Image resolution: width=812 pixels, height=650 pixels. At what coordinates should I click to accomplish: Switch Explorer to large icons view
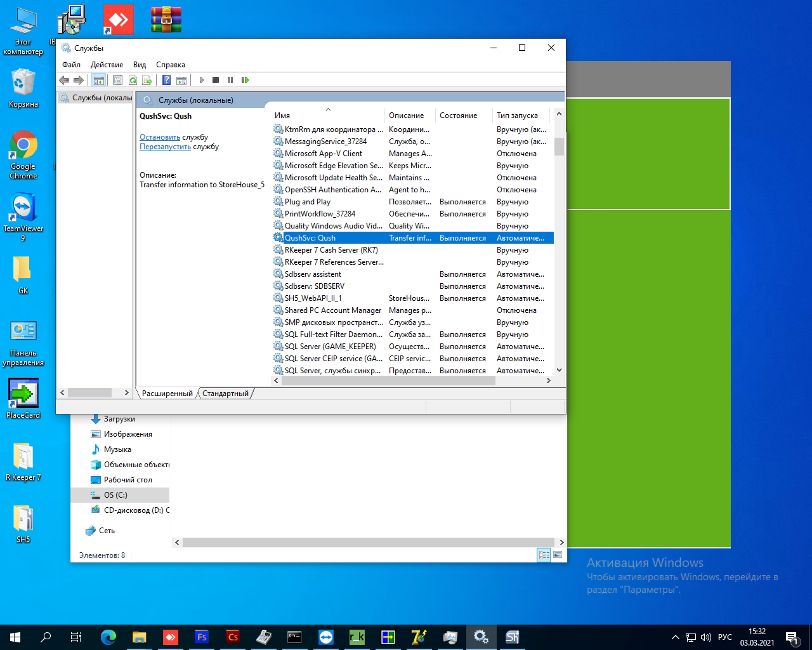558,555
